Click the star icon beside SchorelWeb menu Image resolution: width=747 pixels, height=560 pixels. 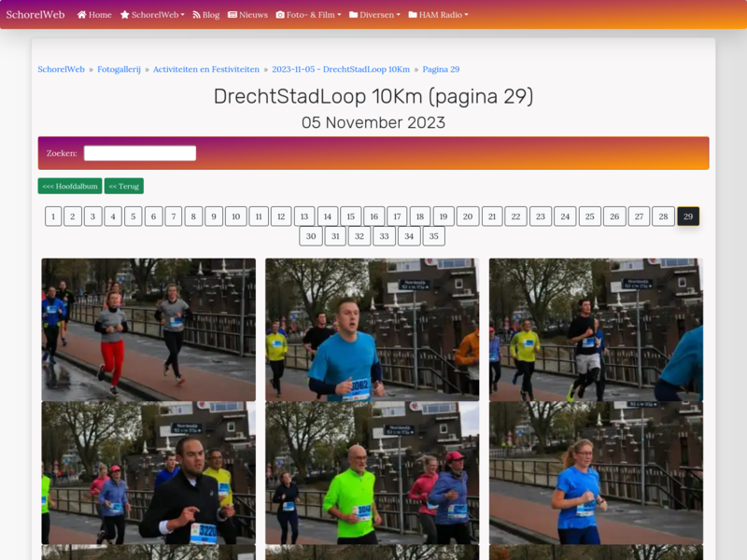point(125,15)
